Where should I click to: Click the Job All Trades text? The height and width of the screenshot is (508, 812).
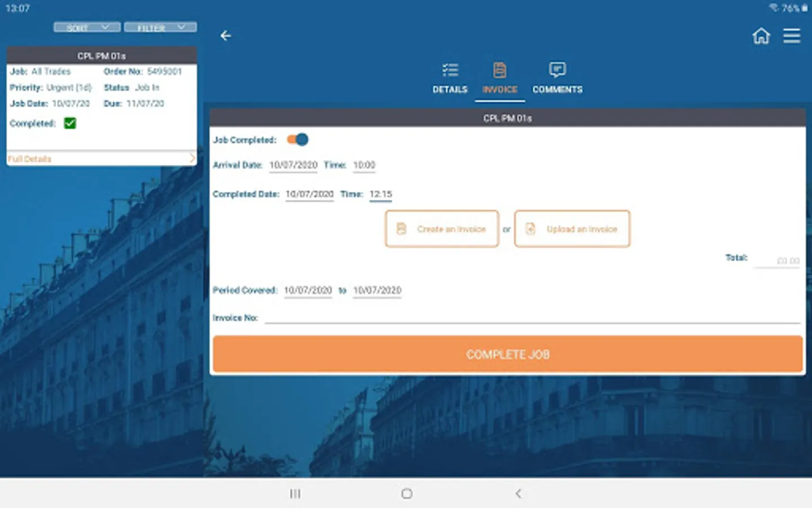coord(40,72)
